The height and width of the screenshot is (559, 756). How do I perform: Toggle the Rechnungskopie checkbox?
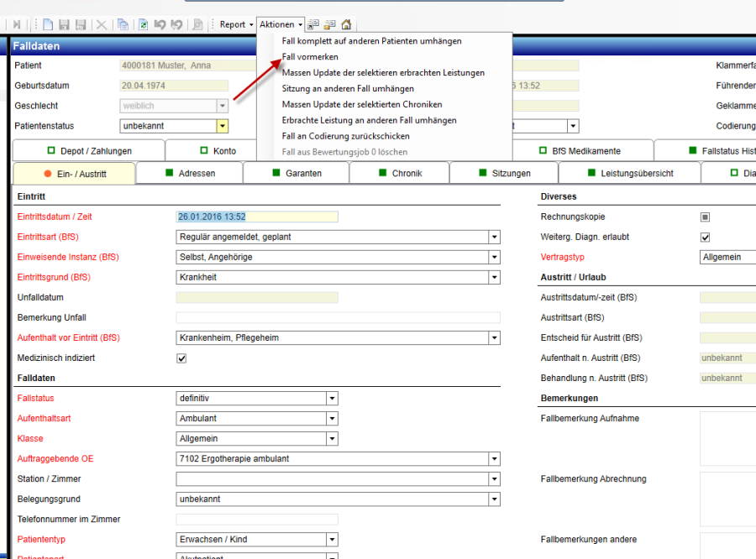[706, 217]
